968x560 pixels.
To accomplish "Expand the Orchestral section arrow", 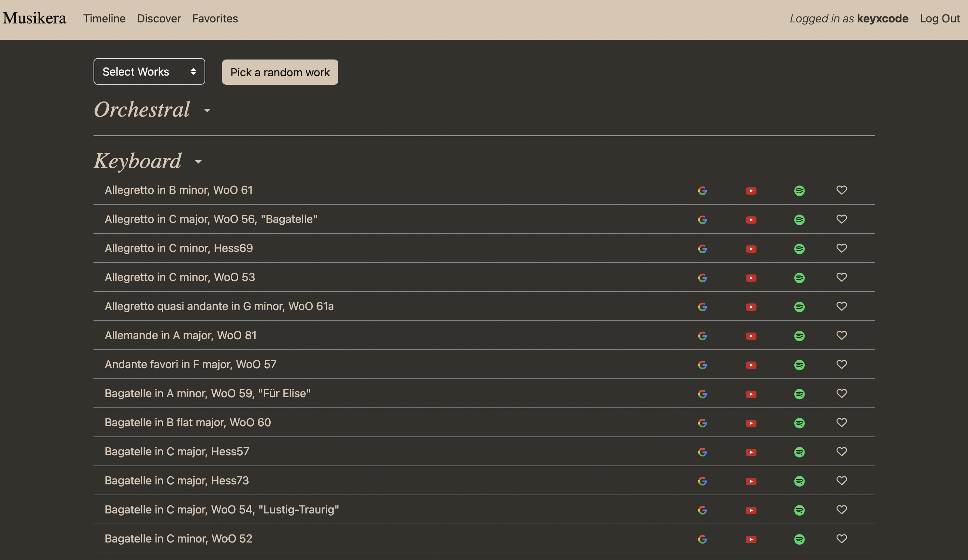I will (x=207, y=111).
